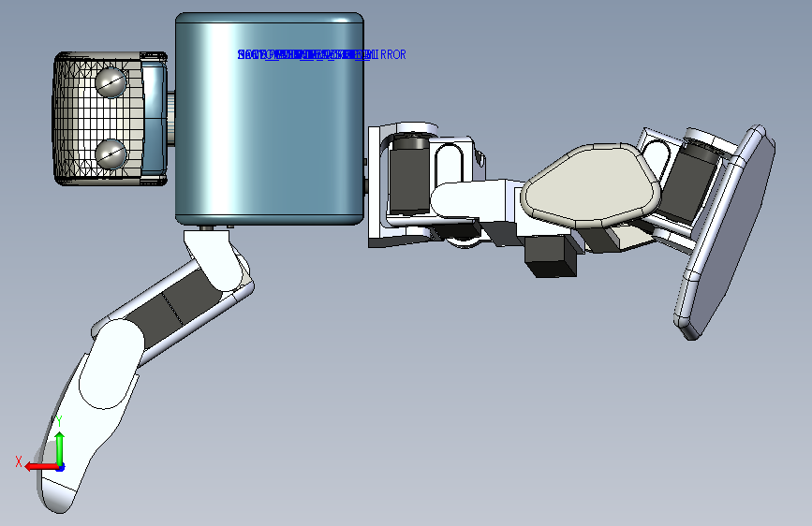Select the large blue torso body
Viewport: 812px width, 526px height.
click(x=270, y=119)
